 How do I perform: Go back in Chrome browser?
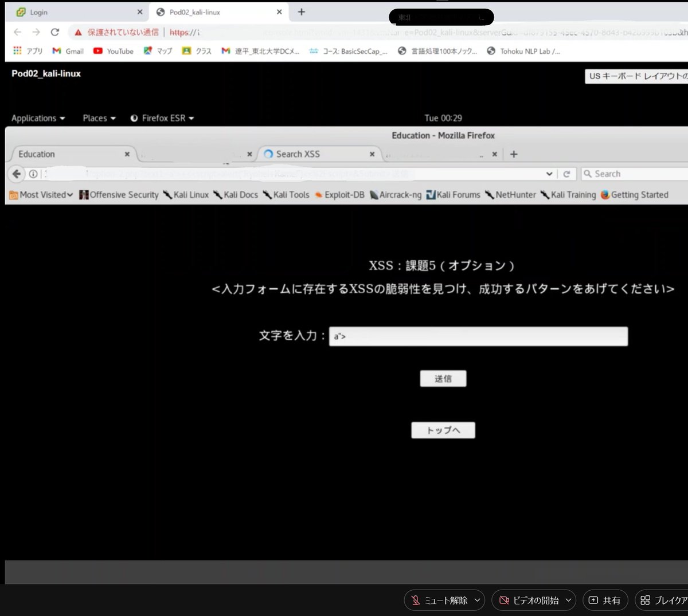17,32
